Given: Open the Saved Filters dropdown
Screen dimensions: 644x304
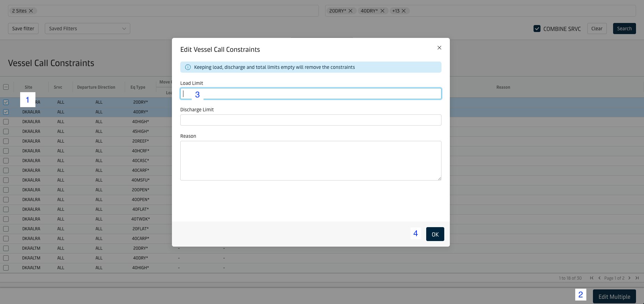Looking at the screenshot, I should pyautogui.click(x=87, y=29).
